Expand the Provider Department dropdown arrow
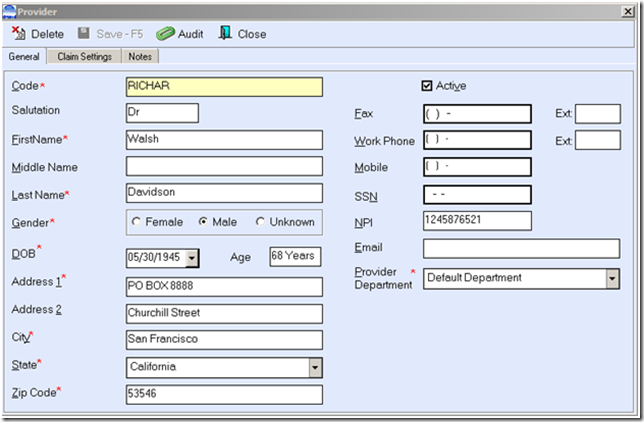This screenshot has width=644, height=422. 612,279
